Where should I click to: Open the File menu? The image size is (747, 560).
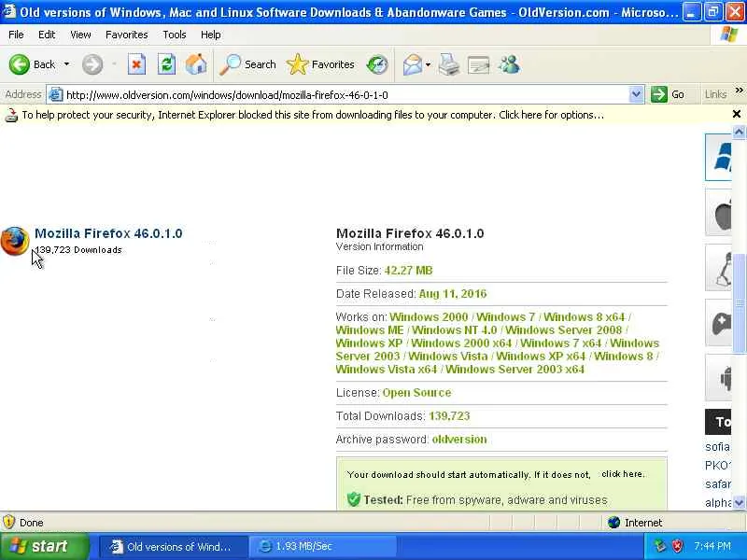tap(16, 35)
